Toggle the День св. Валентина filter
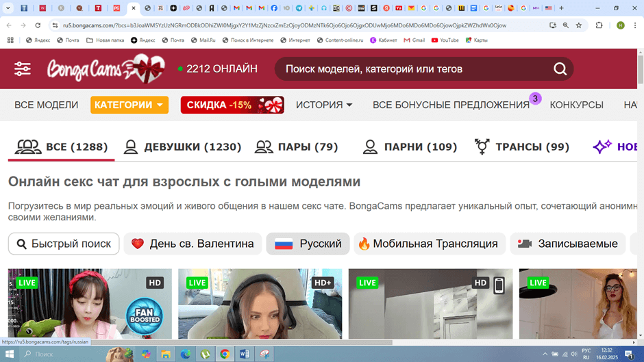Image resolution: width=644 pixels, height=362 pixels. pos(193,244)
